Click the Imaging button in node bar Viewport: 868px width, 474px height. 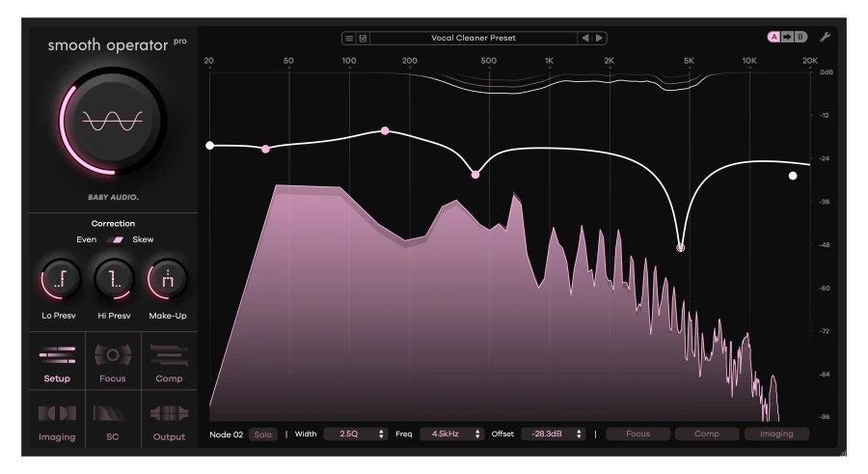[x=776, y=434]
